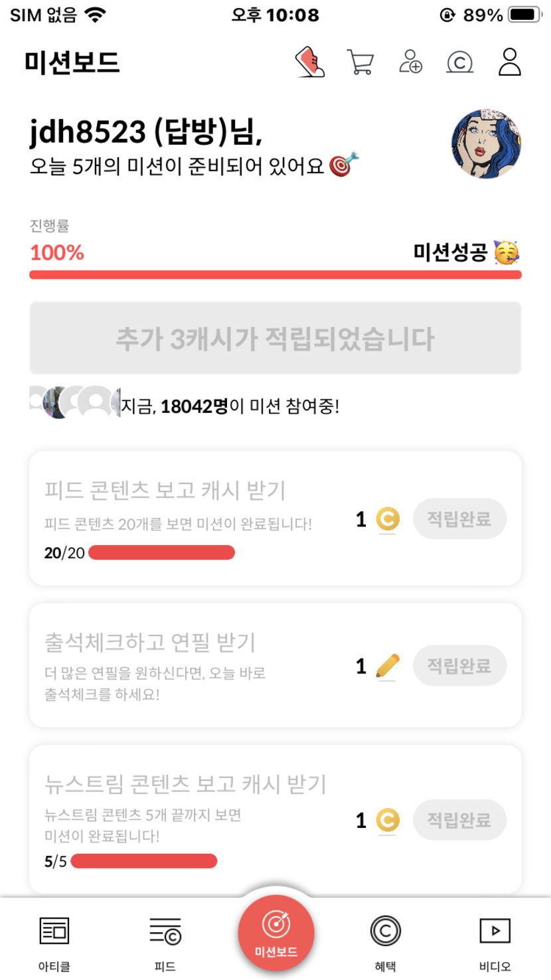551x980 pixels.
Task: Open the cash coin icon in header
Action: pyautogui.click(x=459, y=62)
